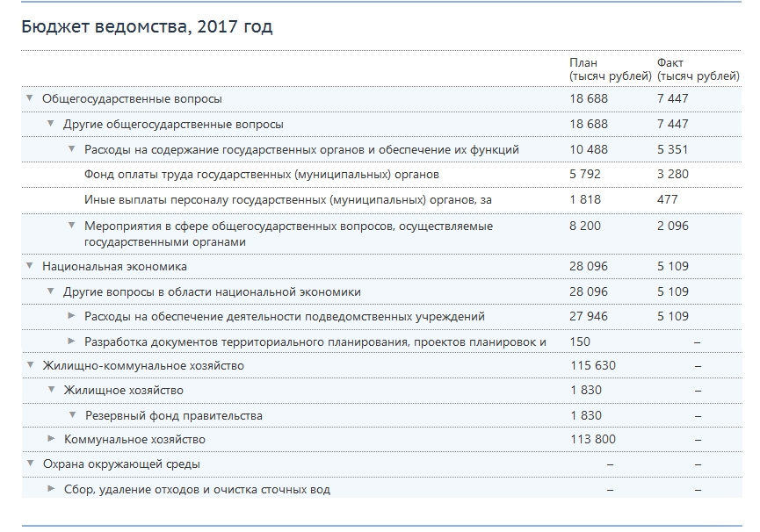
Task: Click fact value 3 280
Action: pos(673,175)
